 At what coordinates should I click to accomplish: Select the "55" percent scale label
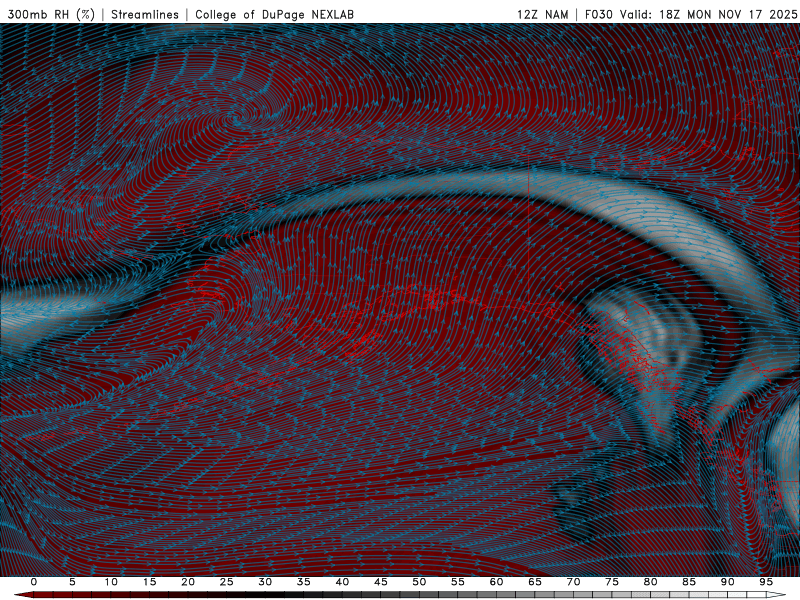point(458,582)
